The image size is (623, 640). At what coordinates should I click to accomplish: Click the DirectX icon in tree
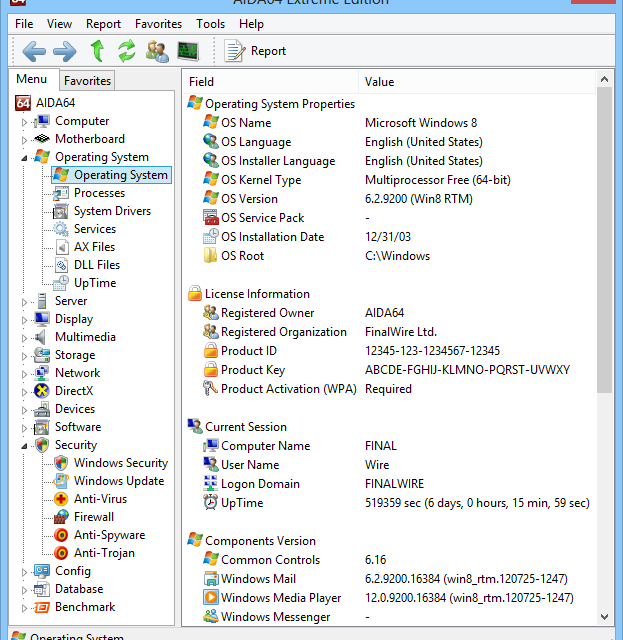click(42, 391)
